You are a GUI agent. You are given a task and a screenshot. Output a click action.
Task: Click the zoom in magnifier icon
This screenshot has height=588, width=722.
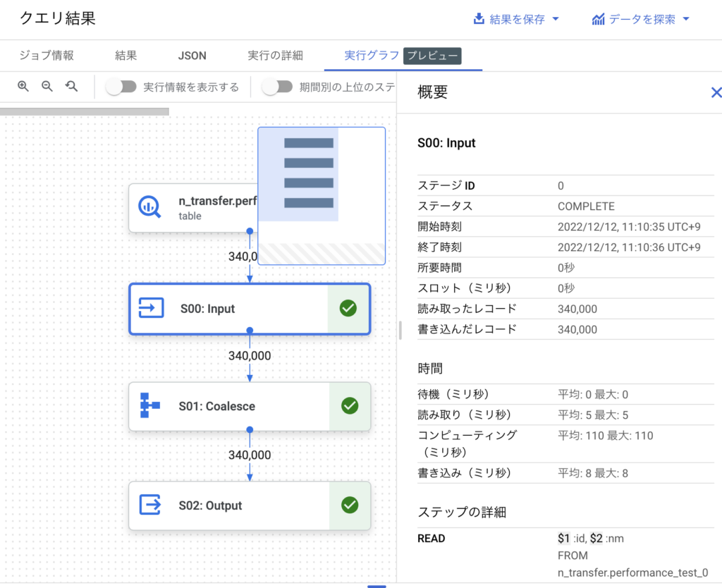click(23, 86)
